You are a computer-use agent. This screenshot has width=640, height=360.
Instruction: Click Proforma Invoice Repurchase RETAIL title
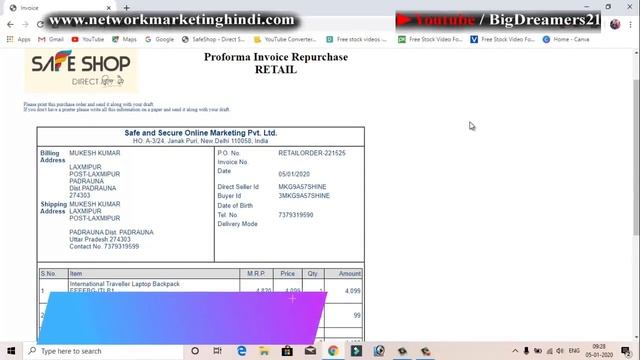(276, 63)
